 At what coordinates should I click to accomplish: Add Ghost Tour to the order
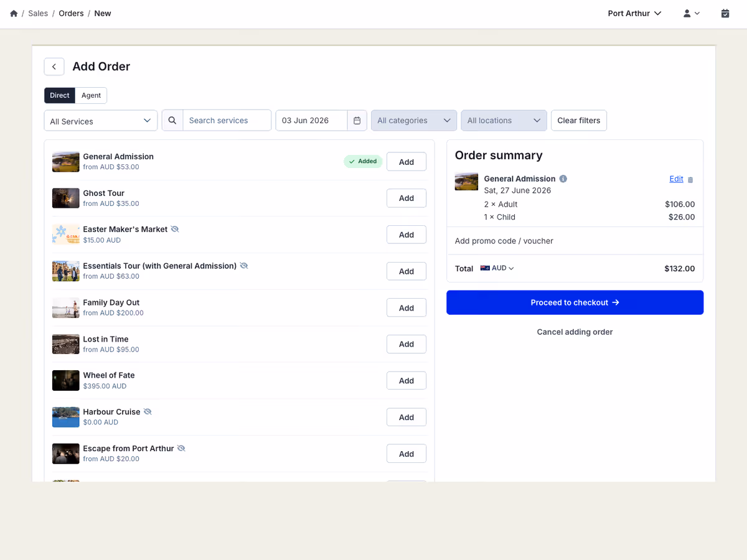tap(406, 198)
